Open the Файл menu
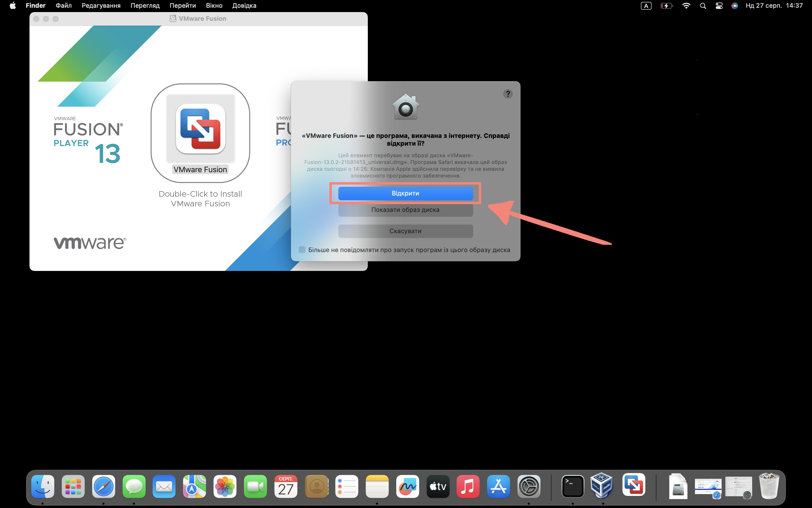Image resolution: width=812 pixels, height=508 pixels. click(x=63, y=6)
